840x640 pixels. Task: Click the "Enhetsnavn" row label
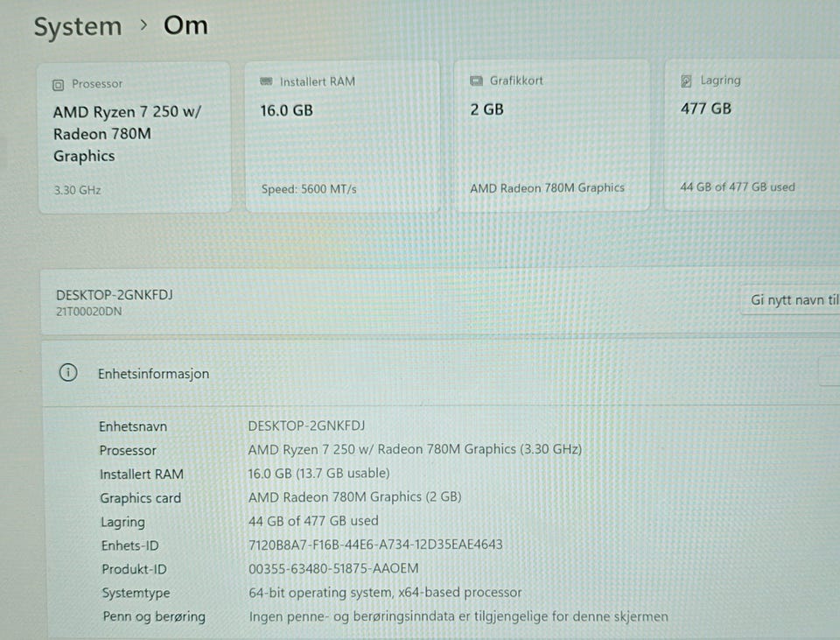[133, 426]
